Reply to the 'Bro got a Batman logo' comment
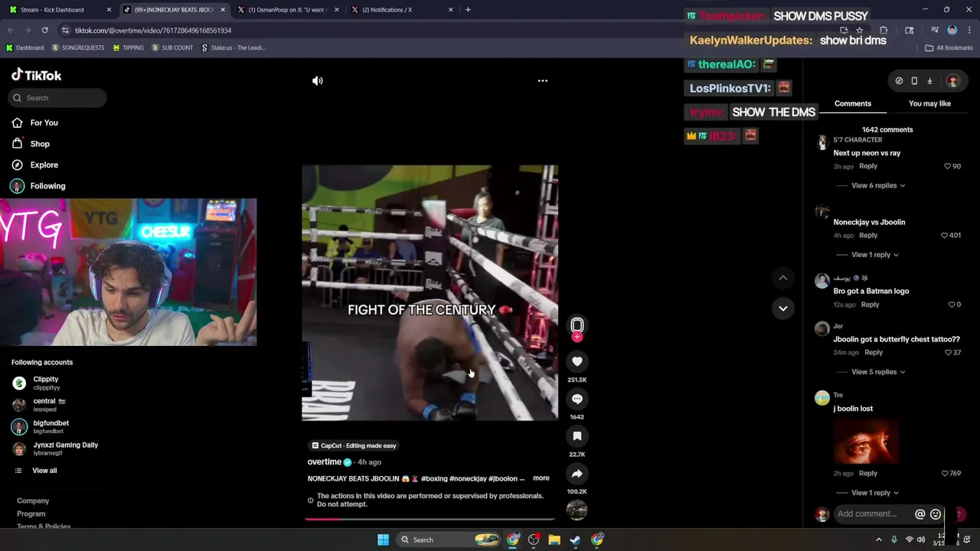Screen dimensions: 980x551 pos(870,305)
